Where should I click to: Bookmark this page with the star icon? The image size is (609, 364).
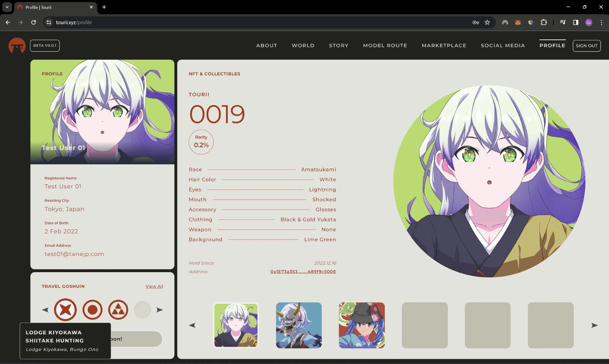click(487, 22)
